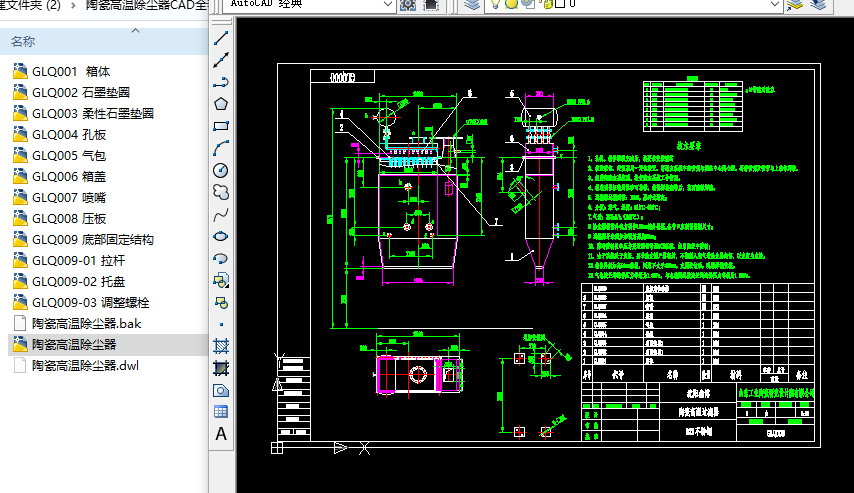Select file 陶瓷高温除尘器.bak
The width and height of the screenshot is (854, 493).
[86, 324]
